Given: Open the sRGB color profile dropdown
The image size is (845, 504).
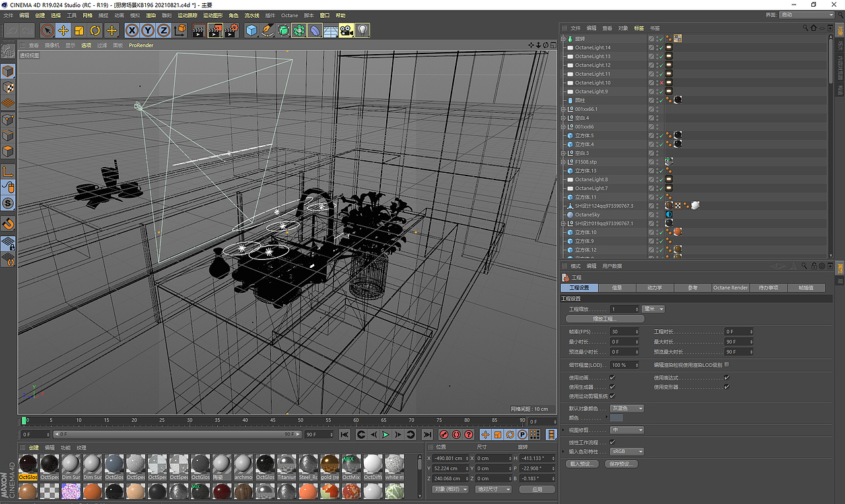Looking at the screenshot, I should pos(626,452).
